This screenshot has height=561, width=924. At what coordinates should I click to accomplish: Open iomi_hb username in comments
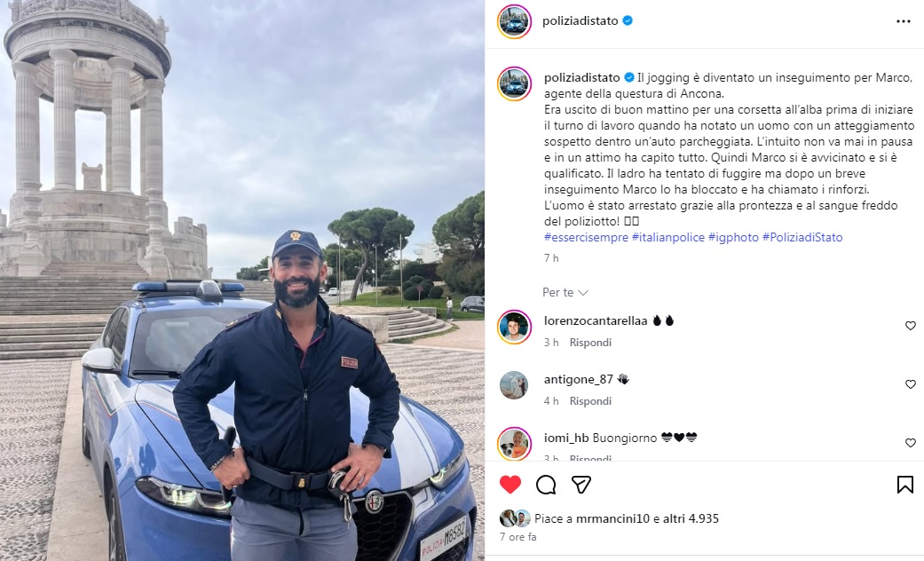(x=565, y=438)
